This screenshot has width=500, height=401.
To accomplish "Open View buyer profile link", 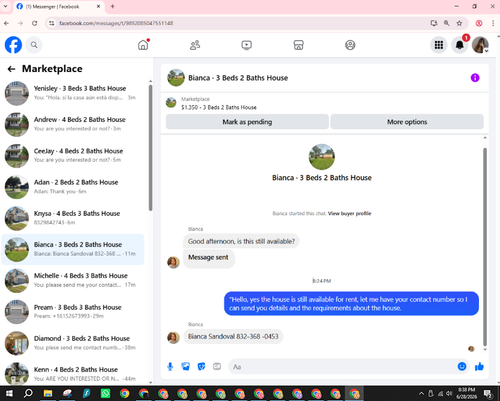I will [349, 213].
